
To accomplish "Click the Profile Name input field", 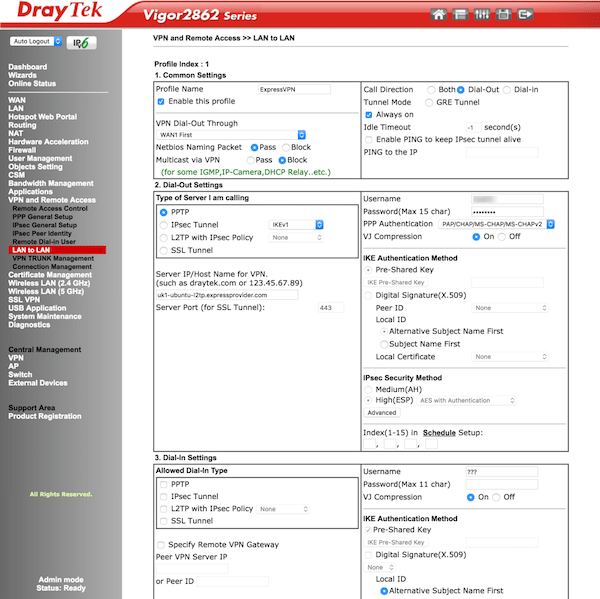I will 294,90.
